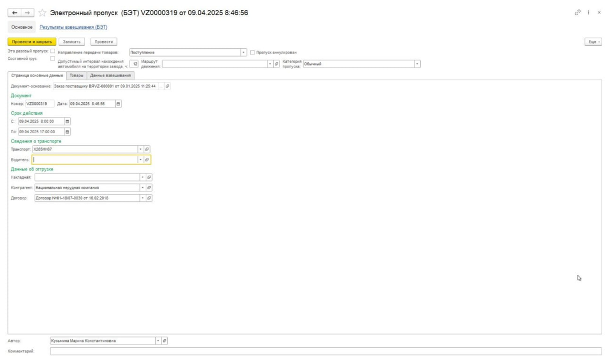
Task: Expand the Водитель dropdown list
Action: point(141,159)
